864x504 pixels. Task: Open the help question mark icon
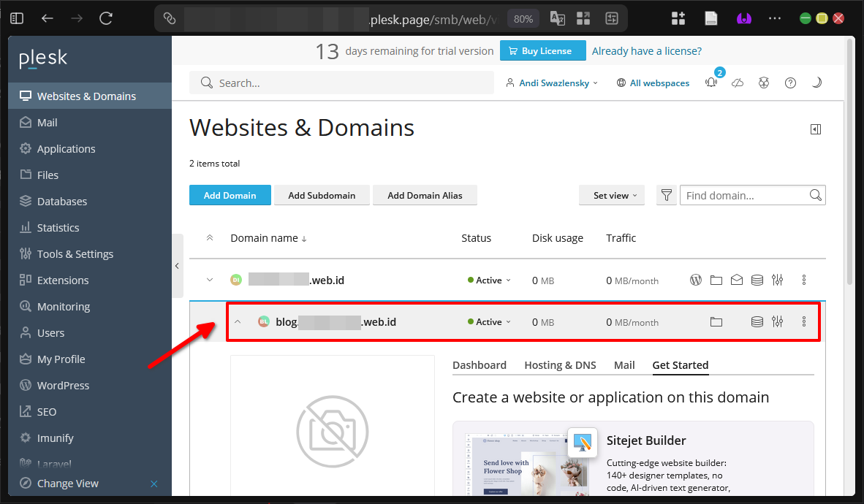(x=790, y=83)
